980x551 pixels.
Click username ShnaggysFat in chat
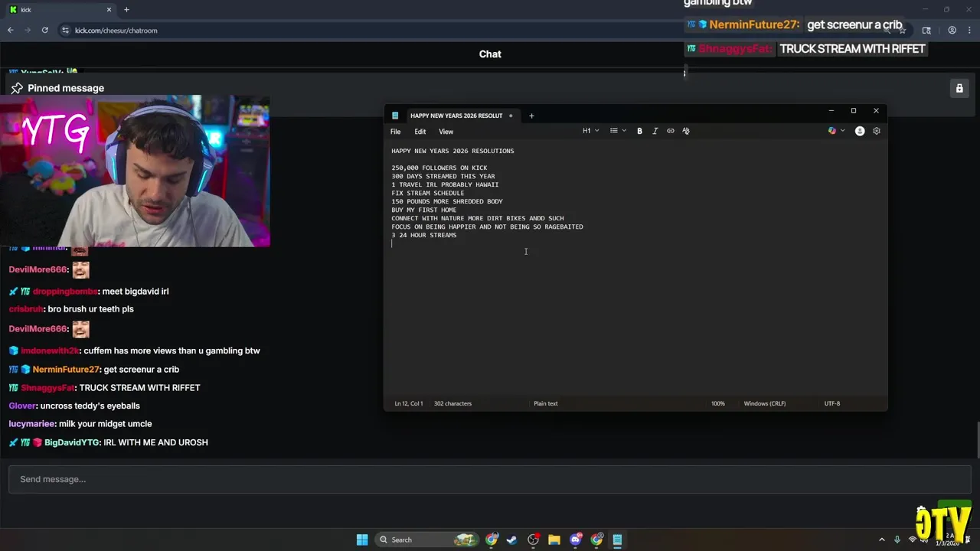47,387
